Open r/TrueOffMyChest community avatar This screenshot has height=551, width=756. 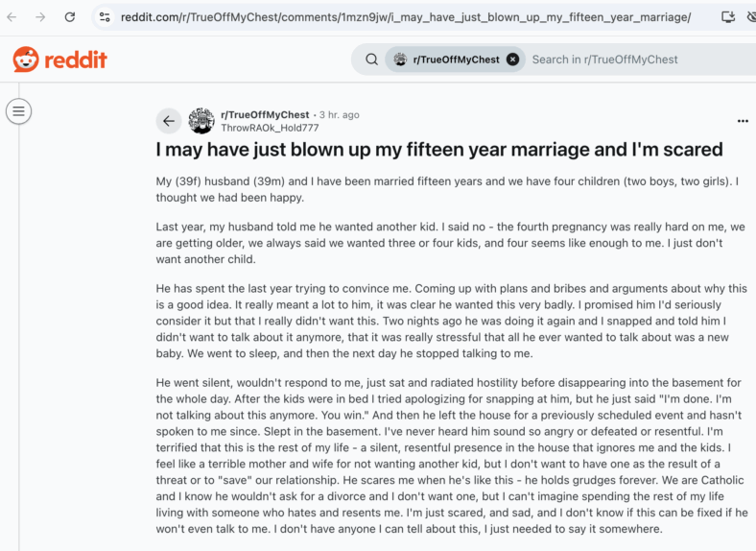pos(201,121)
